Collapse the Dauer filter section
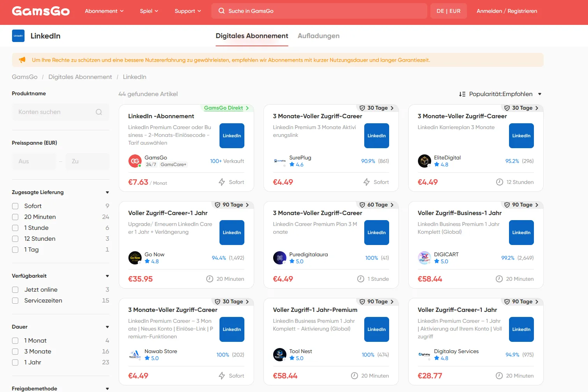The image size is (588, 392). click(107, 327)
